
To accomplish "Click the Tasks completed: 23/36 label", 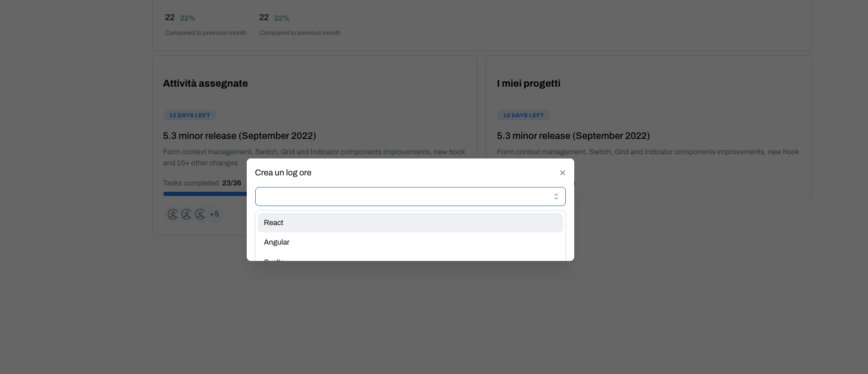I will click(202, 183).
